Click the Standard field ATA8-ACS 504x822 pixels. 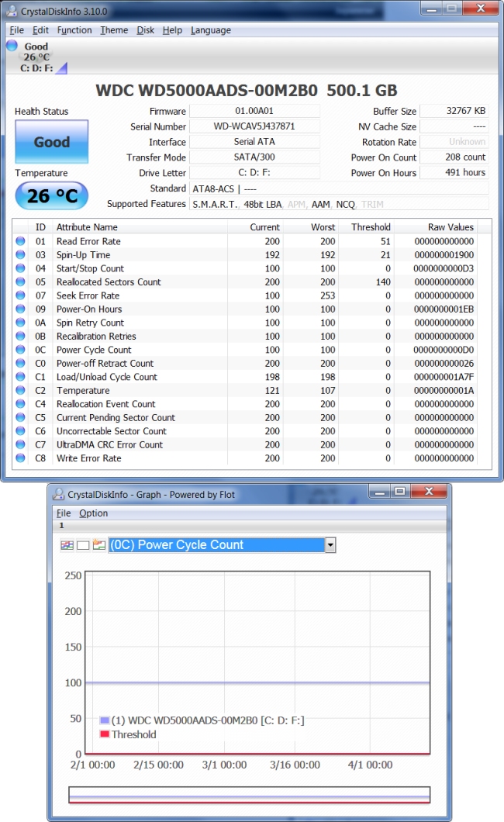[339, 188]
